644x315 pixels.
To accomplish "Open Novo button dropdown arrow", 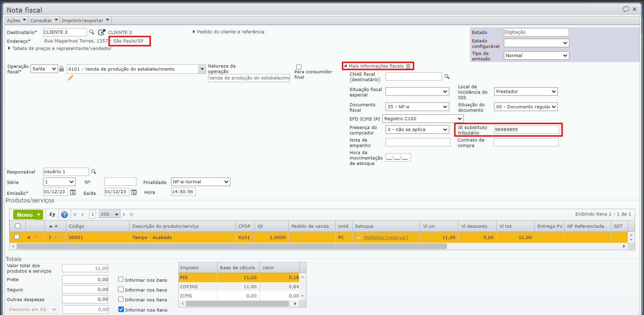I will point(39,215).
